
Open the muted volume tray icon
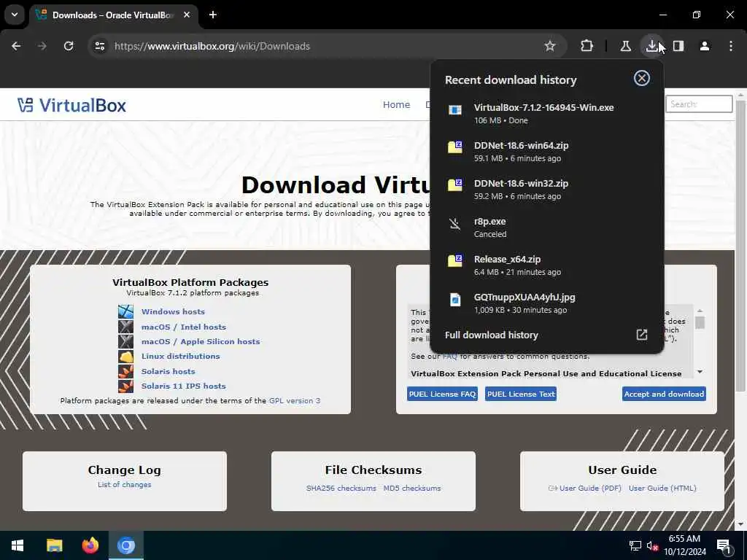[653, 545]
